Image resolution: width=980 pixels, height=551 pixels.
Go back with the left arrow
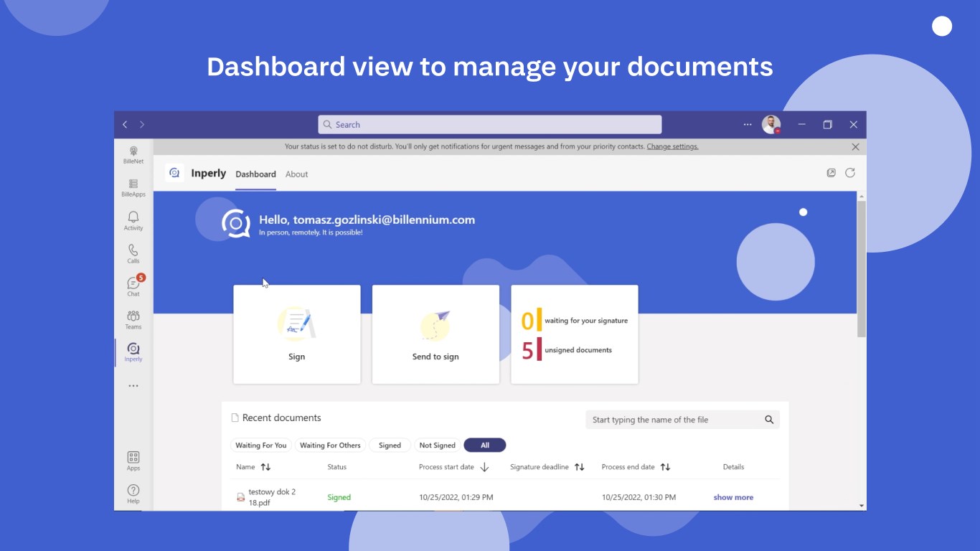pyautogui.click(x=125, y=124)
